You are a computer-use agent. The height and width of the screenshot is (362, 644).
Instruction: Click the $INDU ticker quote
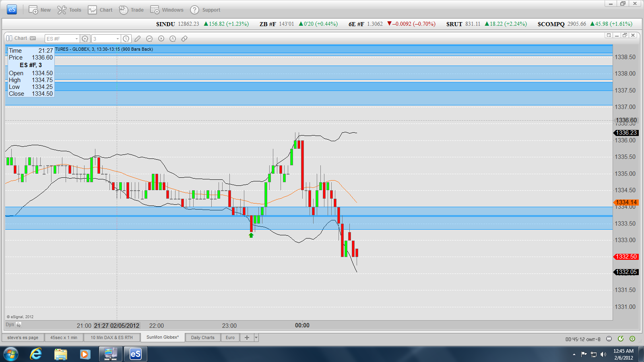pos(202,24)
